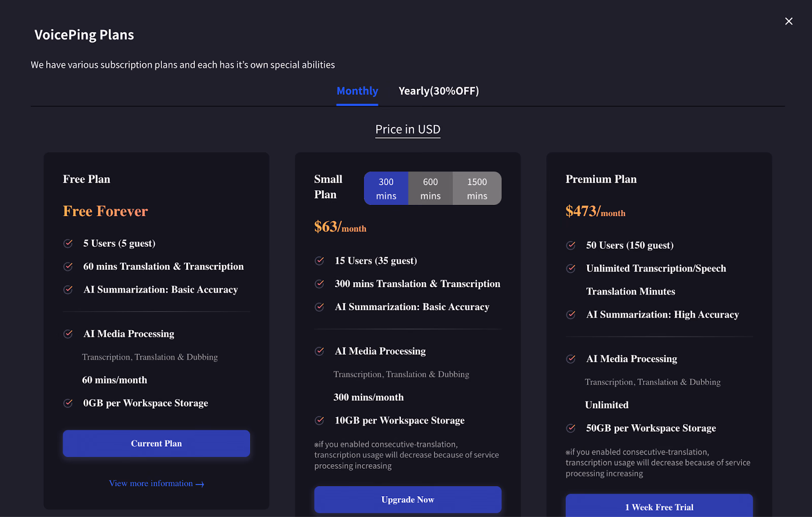Viewport: 812px width, 517px height.
Task: Click the VoicePing Plans title
Action: coord(84,35)
